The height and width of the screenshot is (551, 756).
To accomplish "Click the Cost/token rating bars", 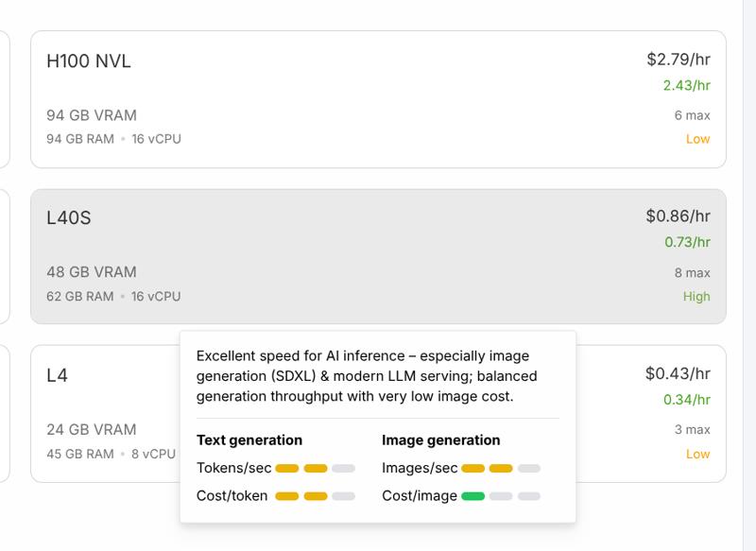I will coord(316,496).
